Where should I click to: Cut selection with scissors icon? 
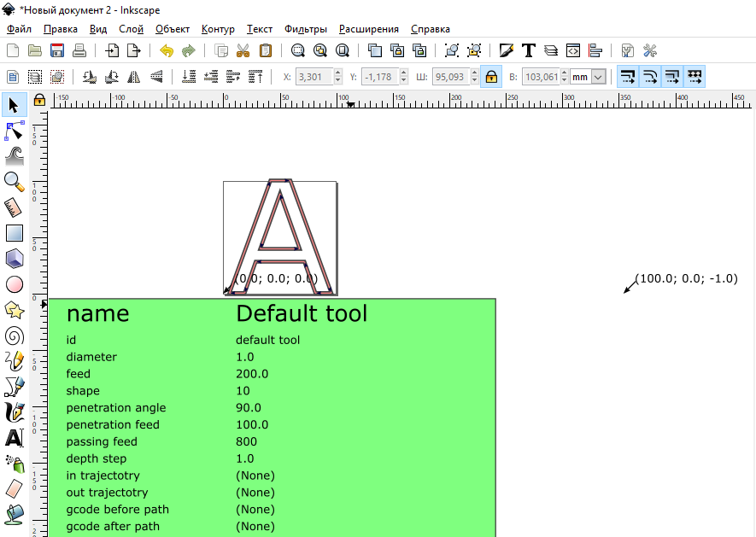click(x=243, y=50)
